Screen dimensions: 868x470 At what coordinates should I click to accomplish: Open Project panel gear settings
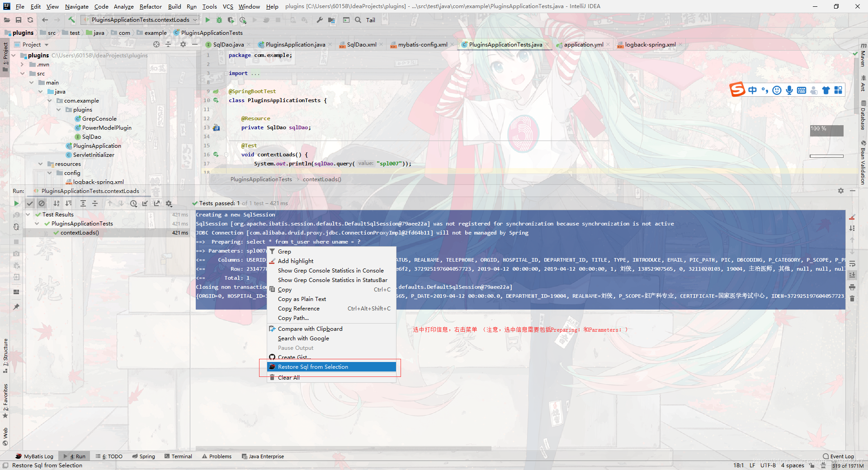click(183, 44)
